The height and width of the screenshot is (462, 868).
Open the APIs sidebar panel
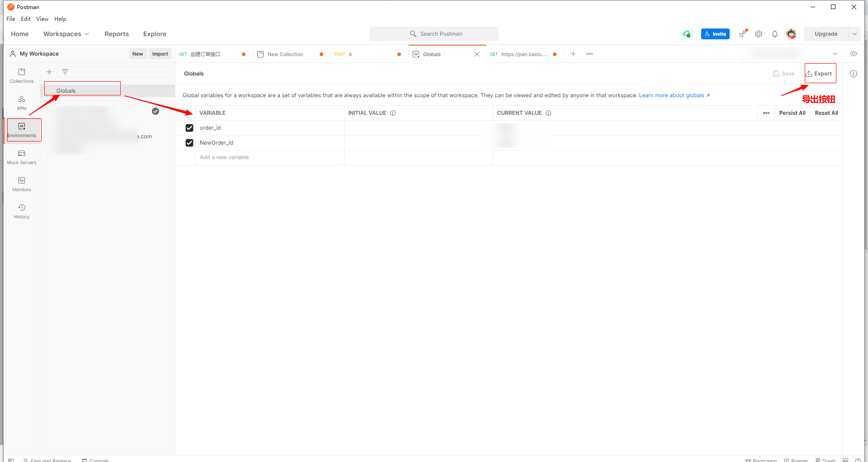pyautogui.click(x=22, y=103)
